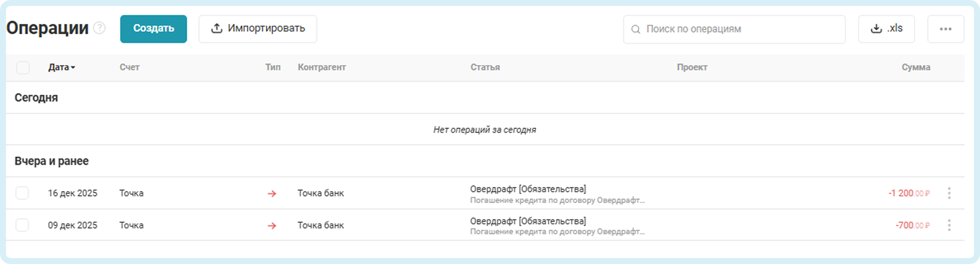Open the Овердрафт article on the 16 дек row
The width and height of the screenshot is (980, 264).
click(528, 189)
